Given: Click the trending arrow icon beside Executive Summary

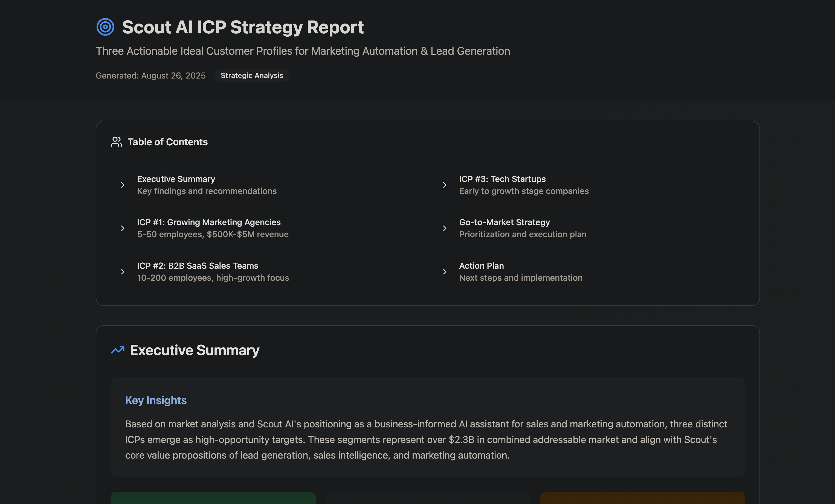Looking at the screenshot, I should coord(118,350).
